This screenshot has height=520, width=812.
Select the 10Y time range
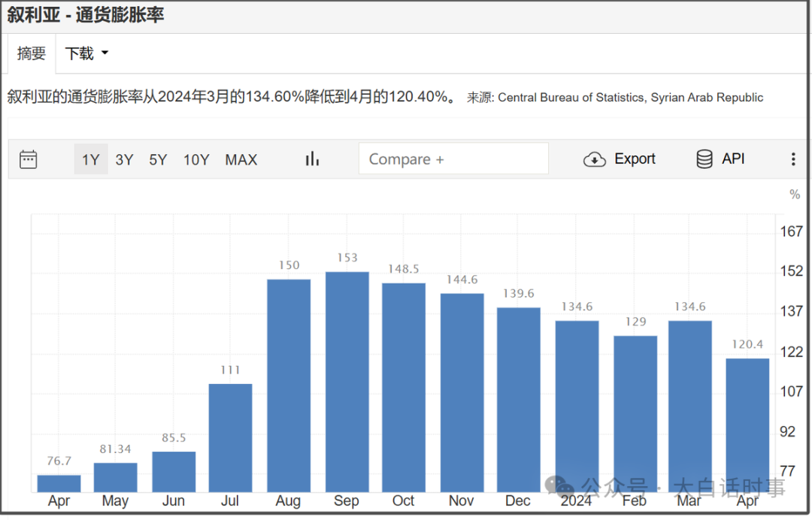196,159
